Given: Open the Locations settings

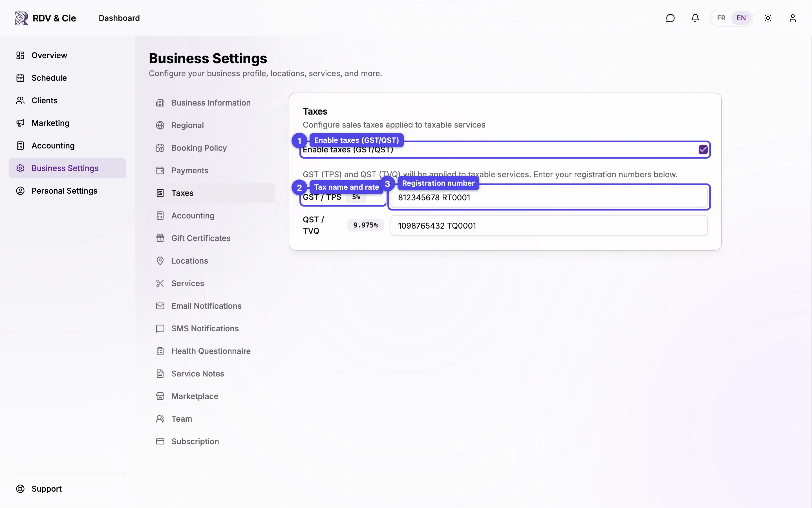Looking at the screenshot, I should [x=212, y=261].
